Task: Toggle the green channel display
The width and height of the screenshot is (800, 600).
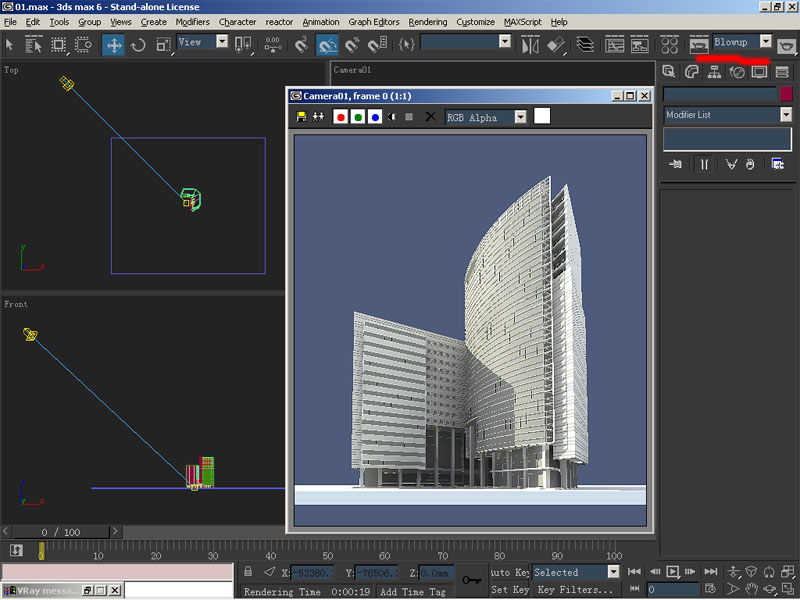Action: tap(357, 117)
